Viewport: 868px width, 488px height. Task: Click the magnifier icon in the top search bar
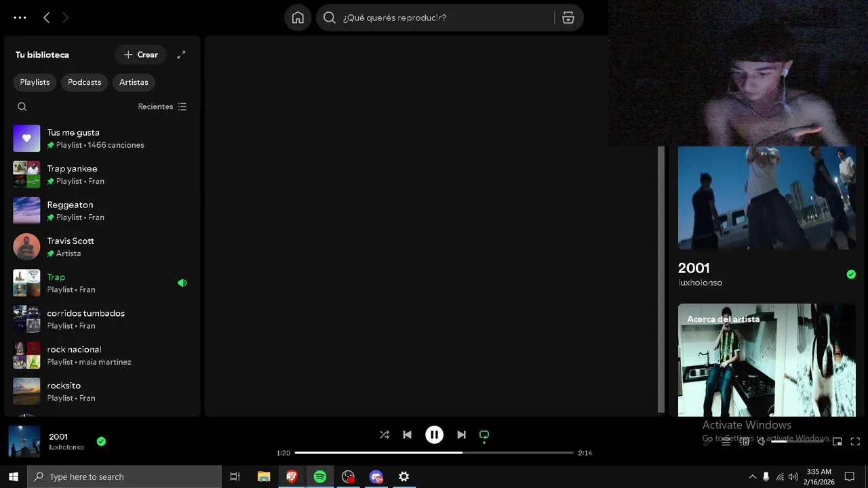click(x=330, y=18)
